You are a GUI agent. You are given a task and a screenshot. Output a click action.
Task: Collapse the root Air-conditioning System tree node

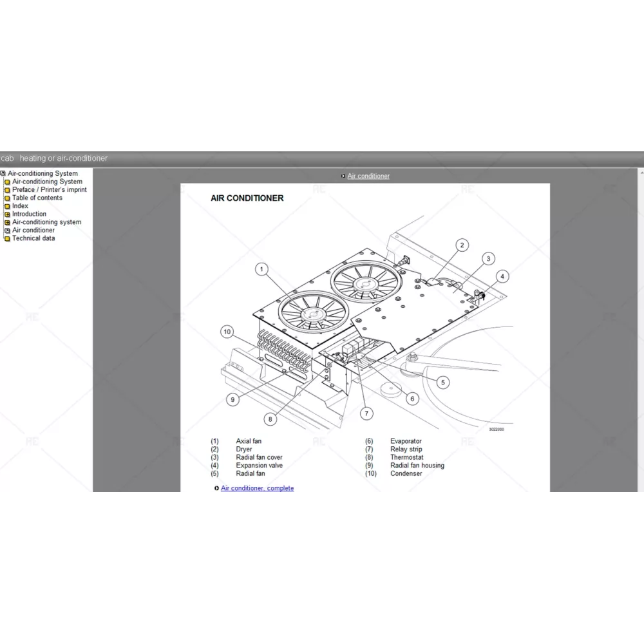(3, 174)
